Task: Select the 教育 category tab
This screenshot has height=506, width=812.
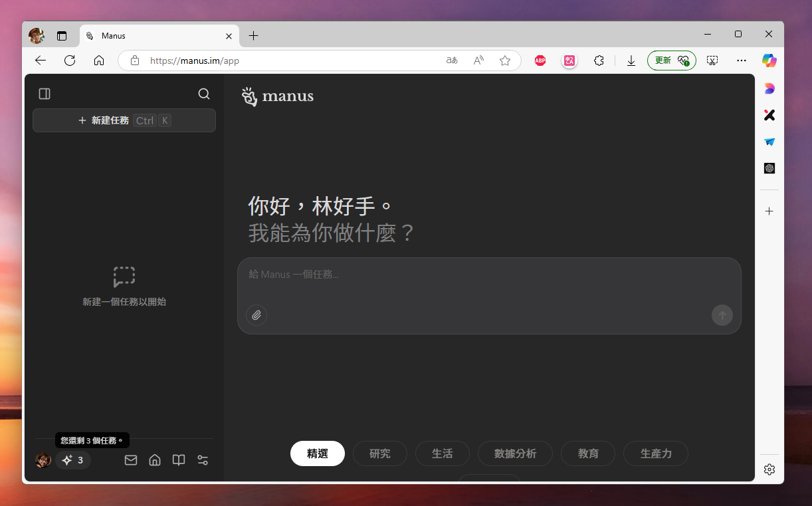Action: (x=588, y=453)
